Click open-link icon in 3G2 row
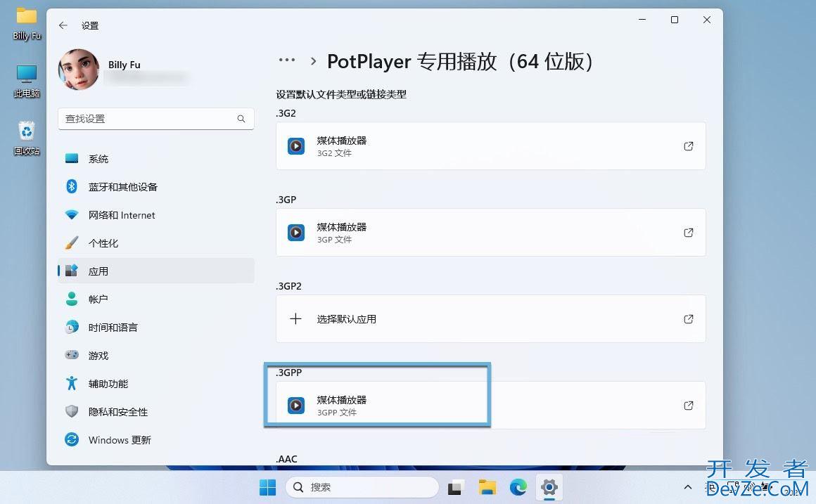Image resolution: width=816 pixels, height=504 pixels. (689, 146)
